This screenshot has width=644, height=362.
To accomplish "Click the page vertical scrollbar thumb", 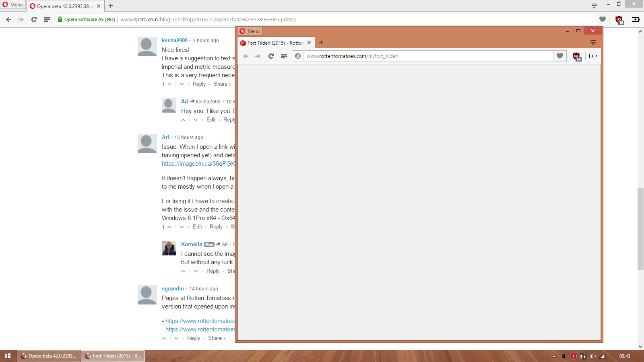I will 640,228.
